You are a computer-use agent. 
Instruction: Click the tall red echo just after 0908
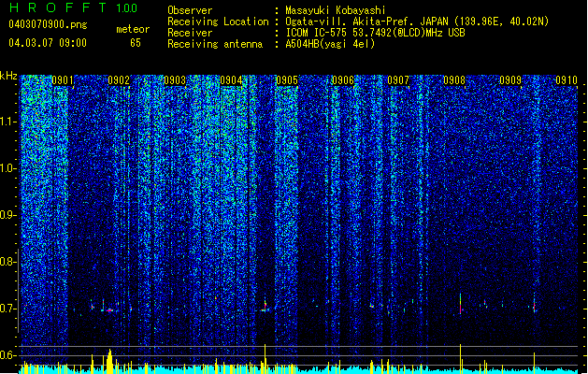(461, 304)
